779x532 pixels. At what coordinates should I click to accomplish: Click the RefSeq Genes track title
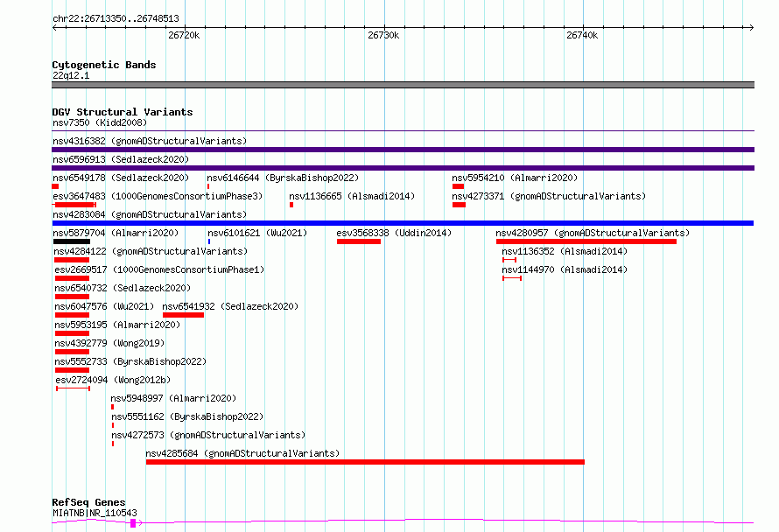(x=88, y=502)
